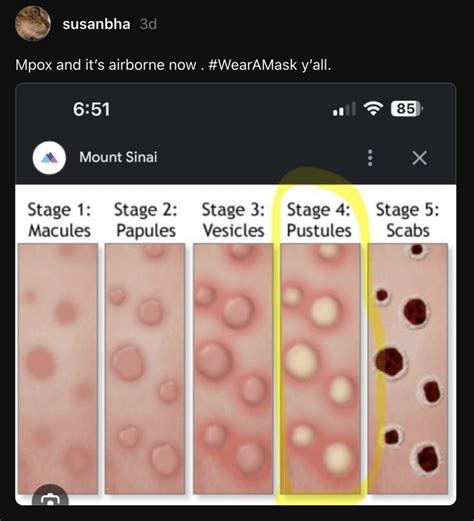Click the battery indicator showing 85
Image resolution: width=474 pixels, height=521 pixels.
click(406, 108)
